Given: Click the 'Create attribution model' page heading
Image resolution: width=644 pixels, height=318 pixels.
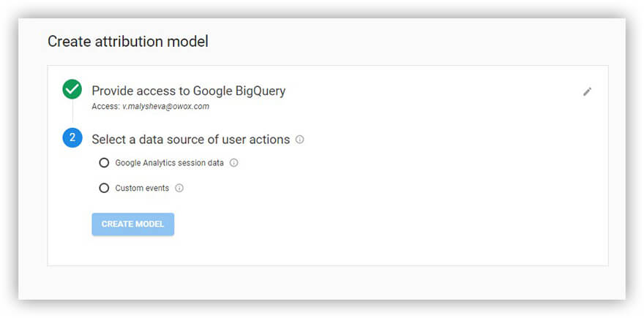Looking at the screenshot, I should pos(128,42).
